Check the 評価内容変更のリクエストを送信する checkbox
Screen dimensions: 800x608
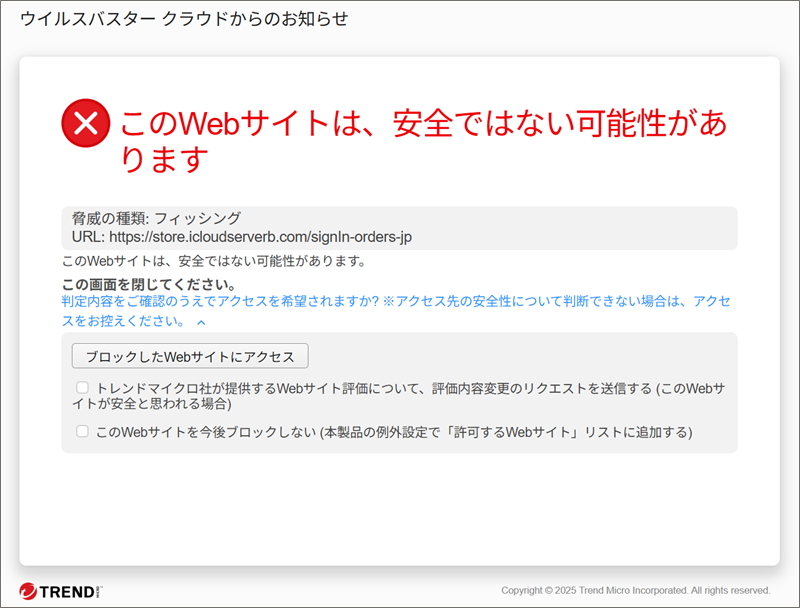coord(82,388)
